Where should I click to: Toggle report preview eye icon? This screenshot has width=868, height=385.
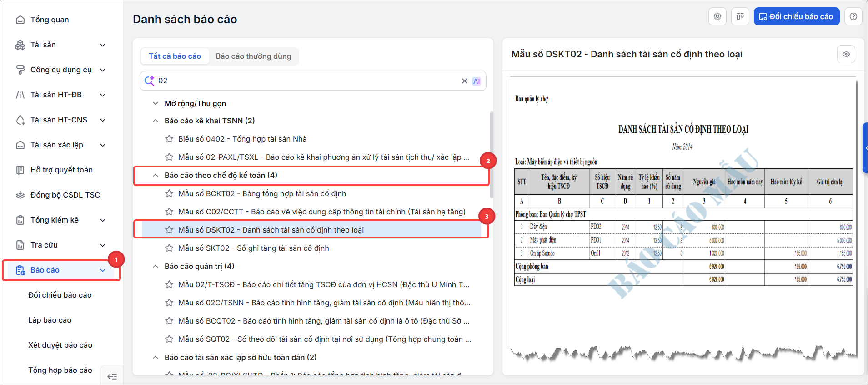pyautogui.click(x=846, y=54)
